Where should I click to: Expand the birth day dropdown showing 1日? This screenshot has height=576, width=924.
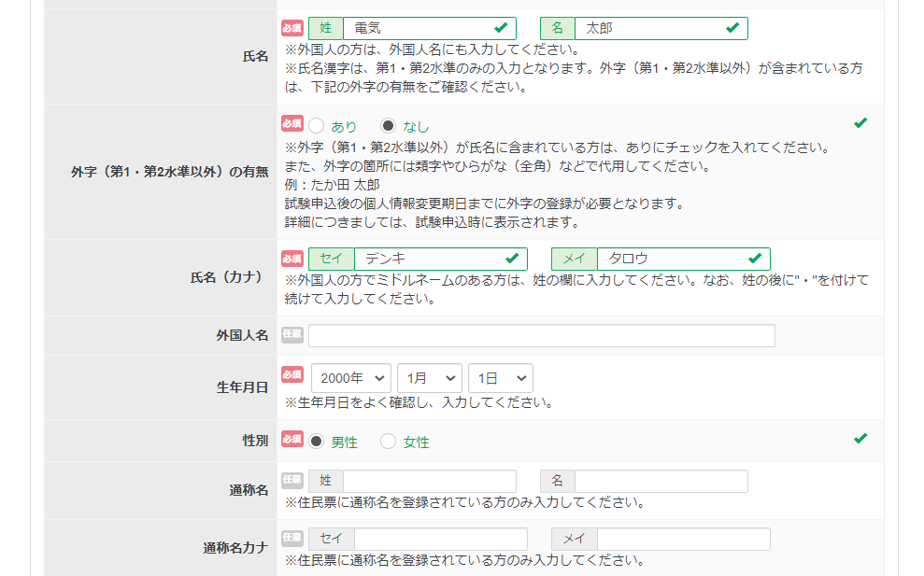[501, 378]
